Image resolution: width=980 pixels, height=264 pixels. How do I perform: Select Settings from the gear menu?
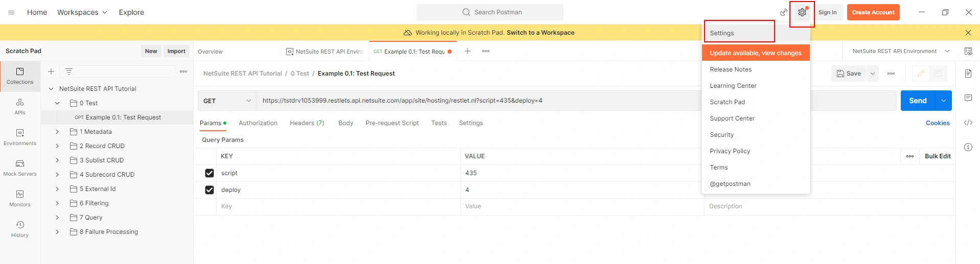click(756, 33)
